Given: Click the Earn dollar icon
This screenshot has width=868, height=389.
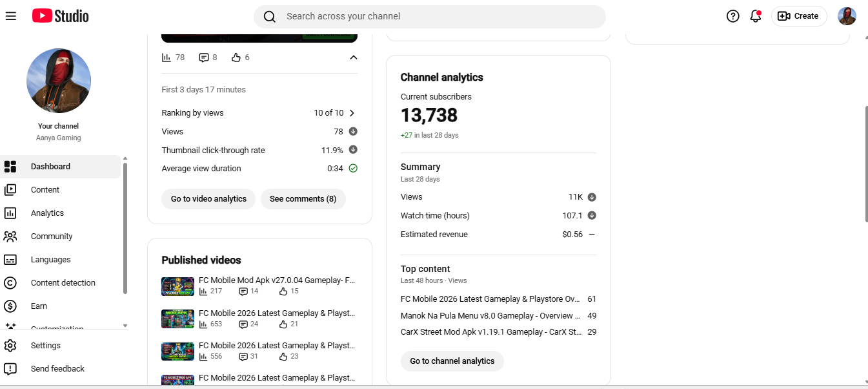Looking at the screenshot, I should 10,306.
